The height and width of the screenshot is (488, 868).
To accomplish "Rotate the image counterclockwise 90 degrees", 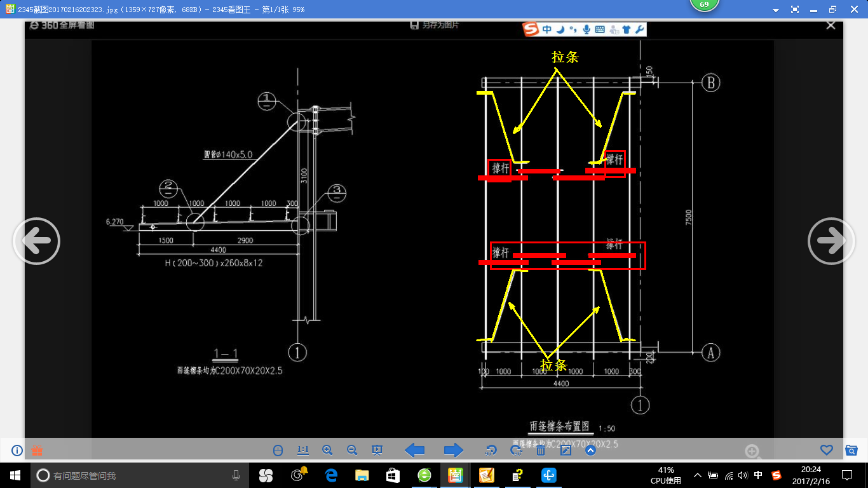I will [x=491, y=451].
